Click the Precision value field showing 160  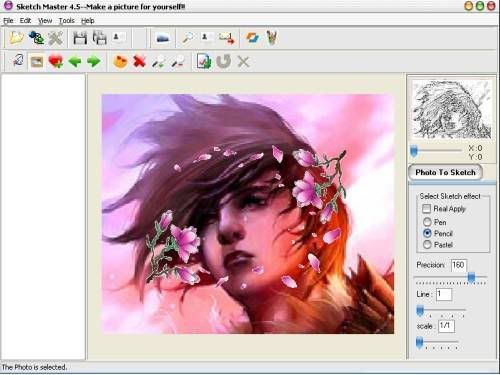coord(459,265)
